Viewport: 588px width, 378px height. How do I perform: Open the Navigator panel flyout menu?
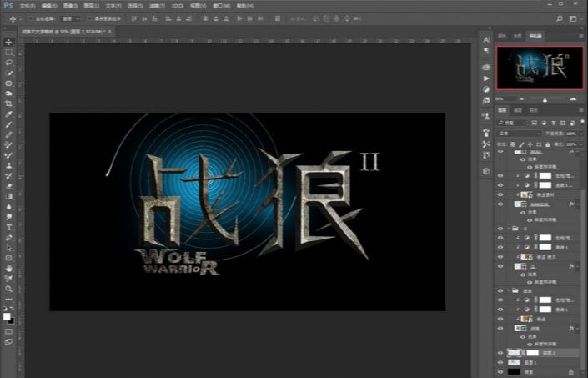coord(581,36)
